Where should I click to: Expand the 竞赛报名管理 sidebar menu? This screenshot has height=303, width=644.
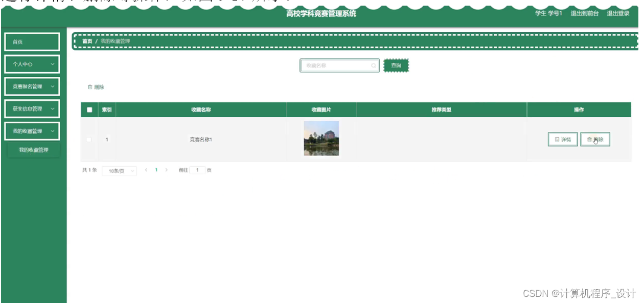tap(32, 86)
